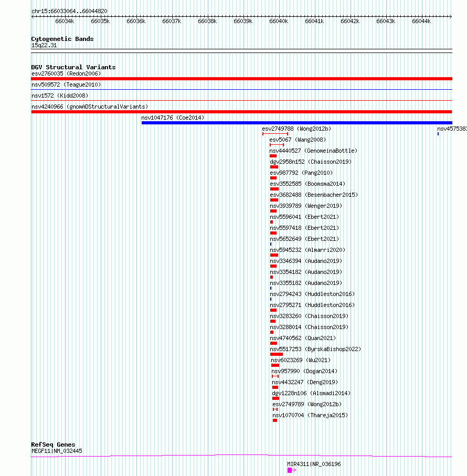The height and width of the screenshot is (476, 467).
Task: Open dgv1228n106 (Alsmadi2014) variant
Action: [x=311, y=394]
